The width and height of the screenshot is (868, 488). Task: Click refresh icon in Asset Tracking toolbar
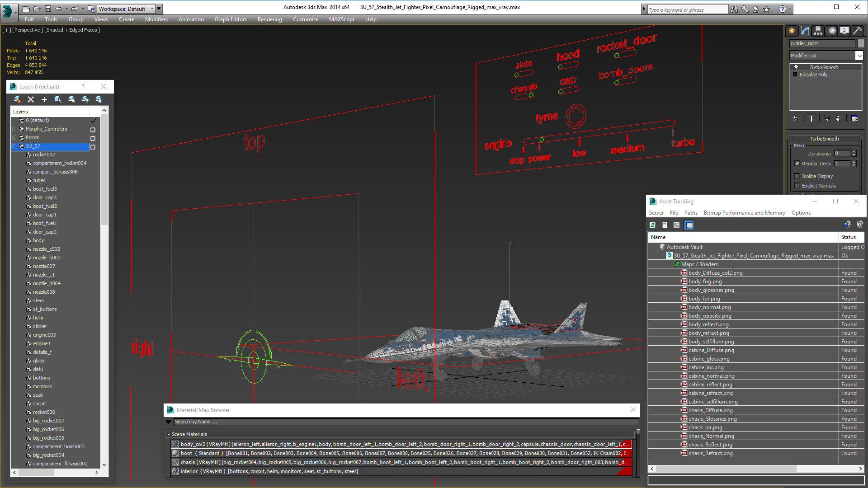point(652,225)
